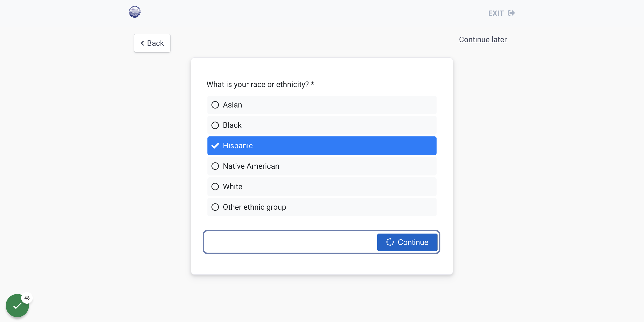Click the EXIT text
Image resolution: width=644 pixels, height=322 pixels.
[496, 13]
